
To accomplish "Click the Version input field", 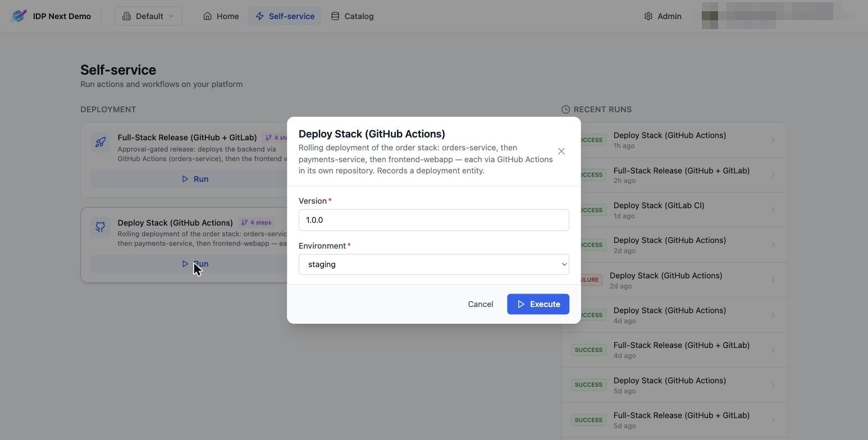I will point(434,220).
